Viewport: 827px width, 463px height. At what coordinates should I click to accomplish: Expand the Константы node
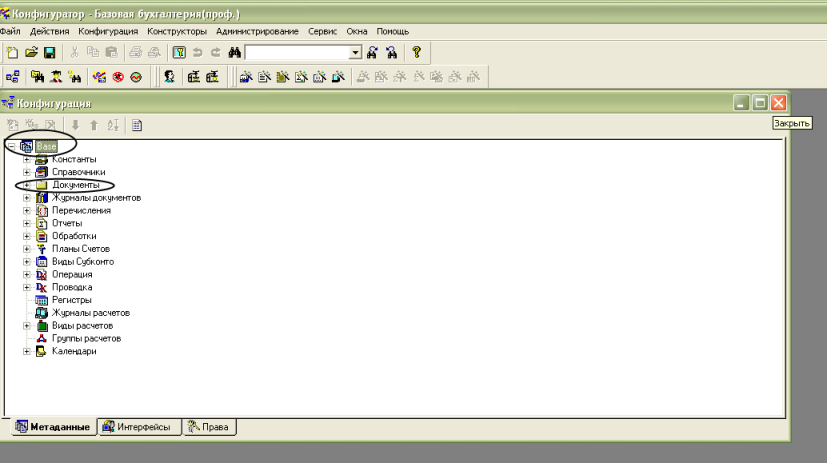(x=26, y=159)
